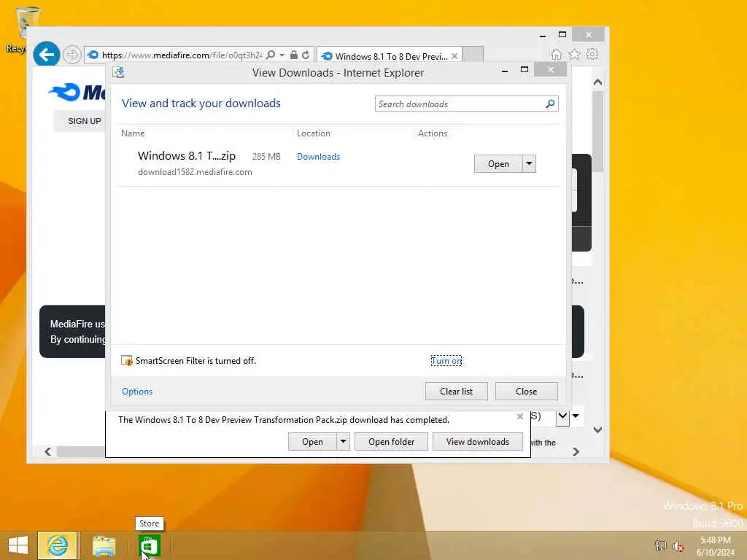747x560 pixels.
Task: Open the address bar autocomplete dropdown arrow
Action: (x=282, y=55)
